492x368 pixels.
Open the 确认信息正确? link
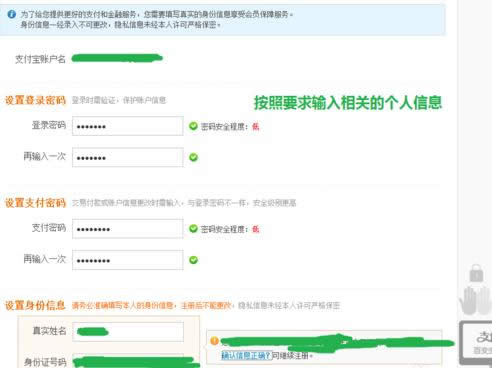246,356
